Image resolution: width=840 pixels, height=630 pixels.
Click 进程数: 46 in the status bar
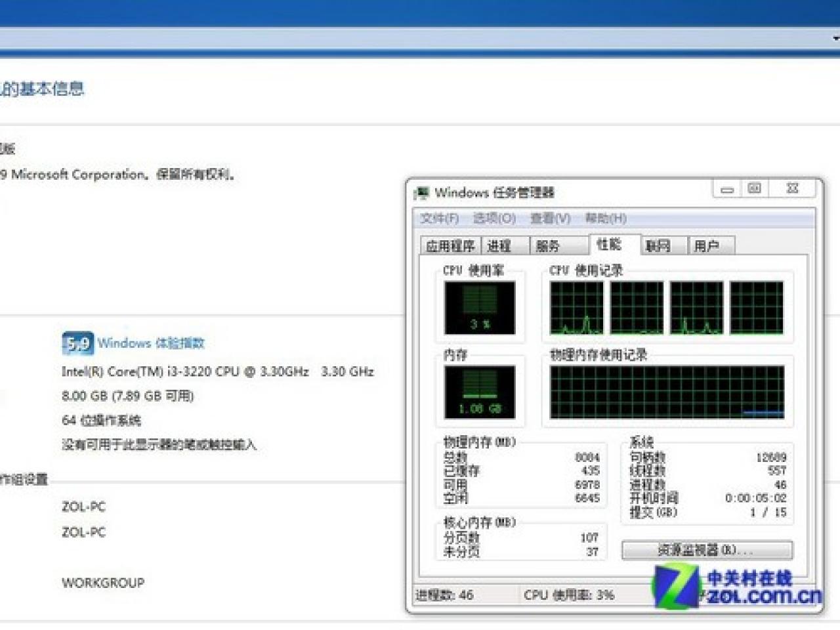pos(444,595)
